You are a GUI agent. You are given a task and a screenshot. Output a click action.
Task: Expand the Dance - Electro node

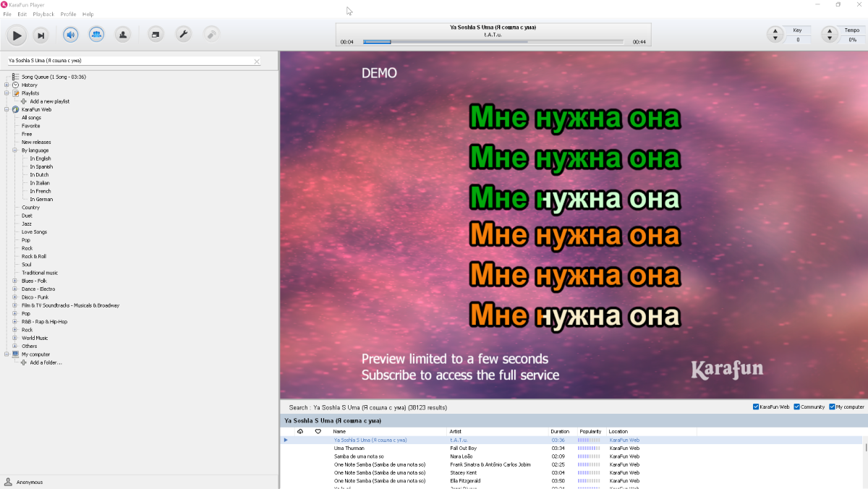tap(15, 289)
